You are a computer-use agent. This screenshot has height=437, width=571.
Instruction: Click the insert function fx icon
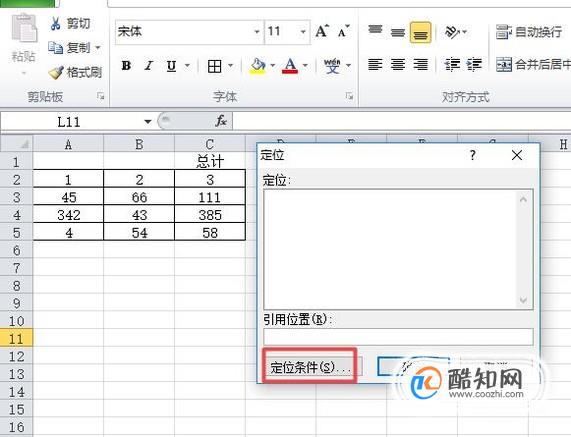tap(221, 121)
